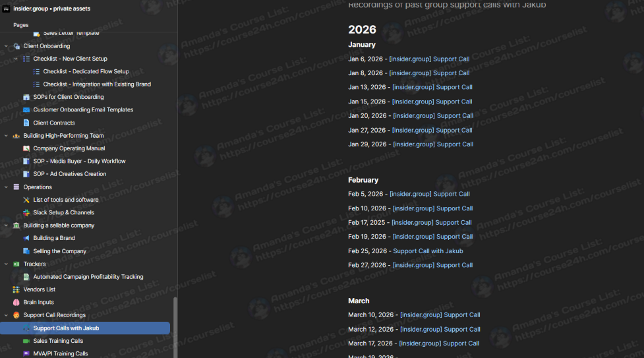The width and height of the screenshot is (644, 358).
Task: Open the Jan 6, 2026 Support Call link
Action: [429, 59]
